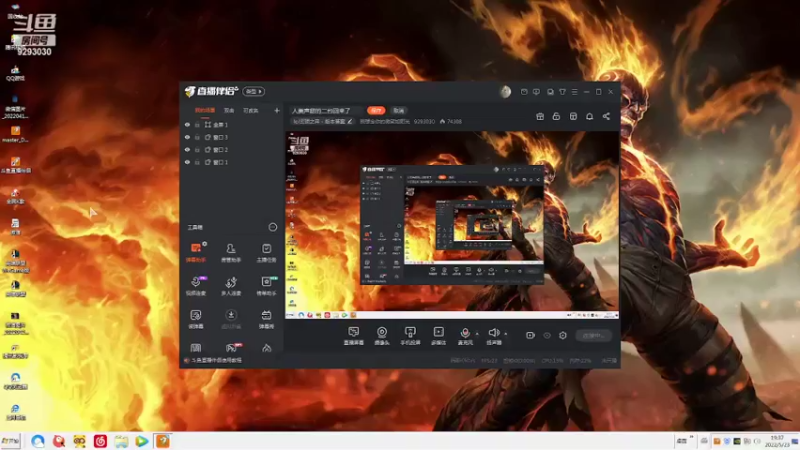
Task: Open the orange 弹幕助手 tool
Action: click(x=196, y=253)
